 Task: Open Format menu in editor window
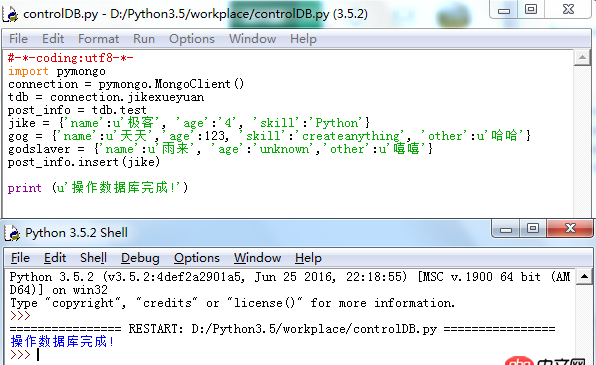pos(98,39)
